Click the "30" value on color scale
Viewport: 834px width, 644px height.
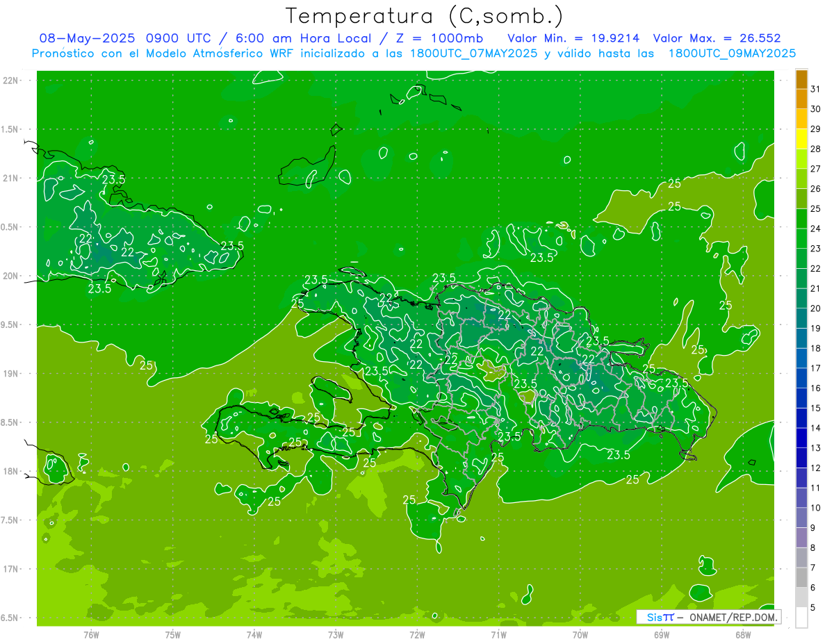[816, 109]
